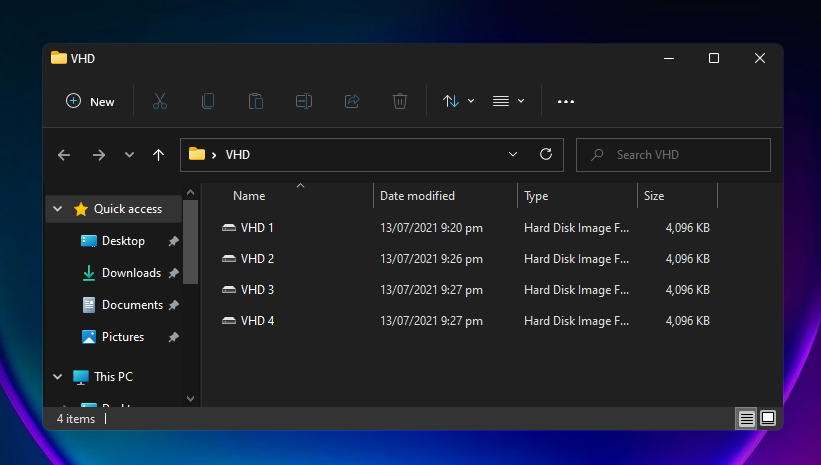The width and height of the screenshot is (821, 465).
Task: Click the navigation pane scrollbar
Action: 191,240
